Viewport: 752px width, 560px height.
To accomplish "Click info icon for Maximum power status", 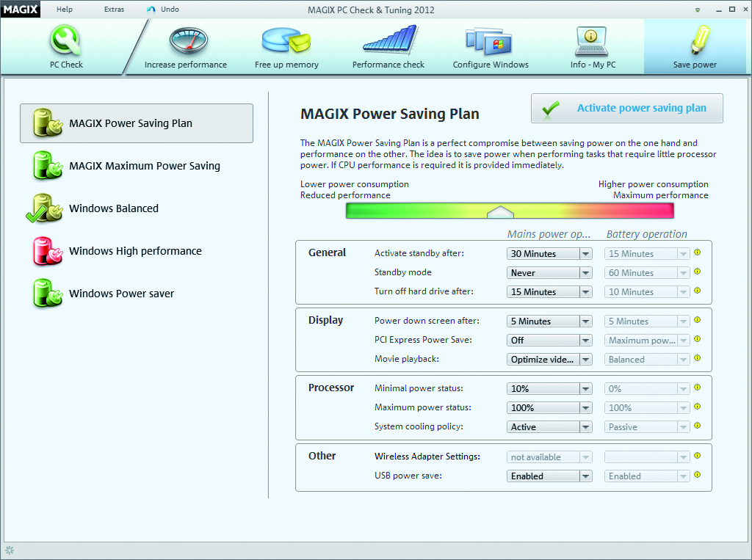I will click(698, 407).
